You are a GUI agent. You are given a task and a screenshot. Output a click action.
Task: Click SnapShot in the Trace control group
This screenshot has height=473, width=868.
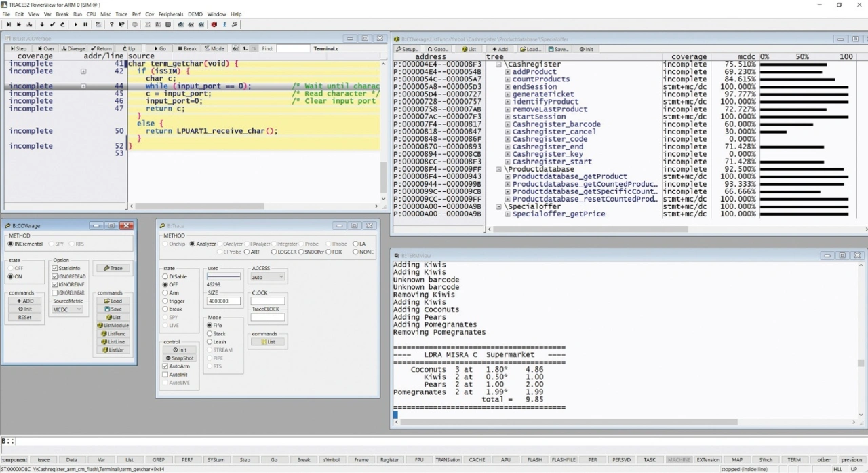[x=179, y=358]
